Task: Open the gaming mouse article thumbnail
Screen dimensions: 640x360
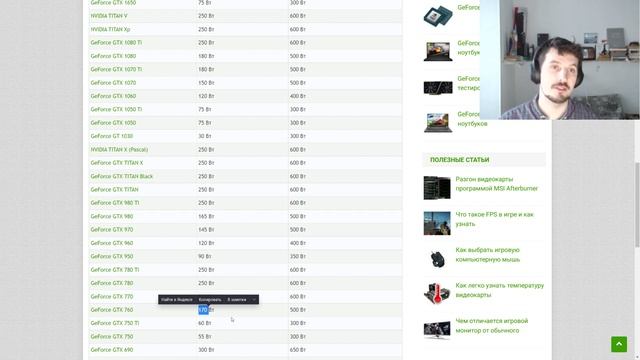Action: 437,258
